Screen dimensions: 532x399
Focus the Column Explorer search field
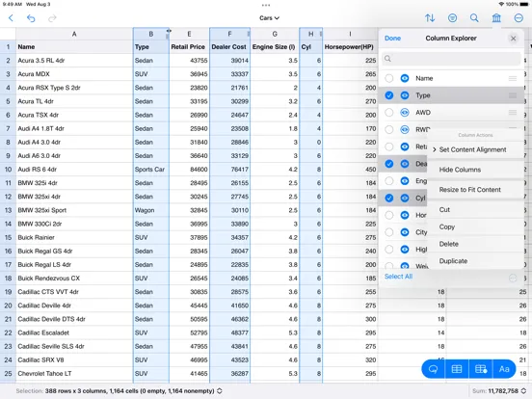(x=451, y=59)
